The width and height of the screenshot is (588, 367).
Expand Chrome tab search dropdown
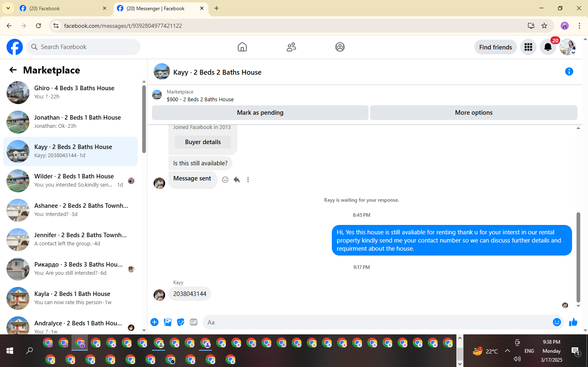[x=8, y=8]
